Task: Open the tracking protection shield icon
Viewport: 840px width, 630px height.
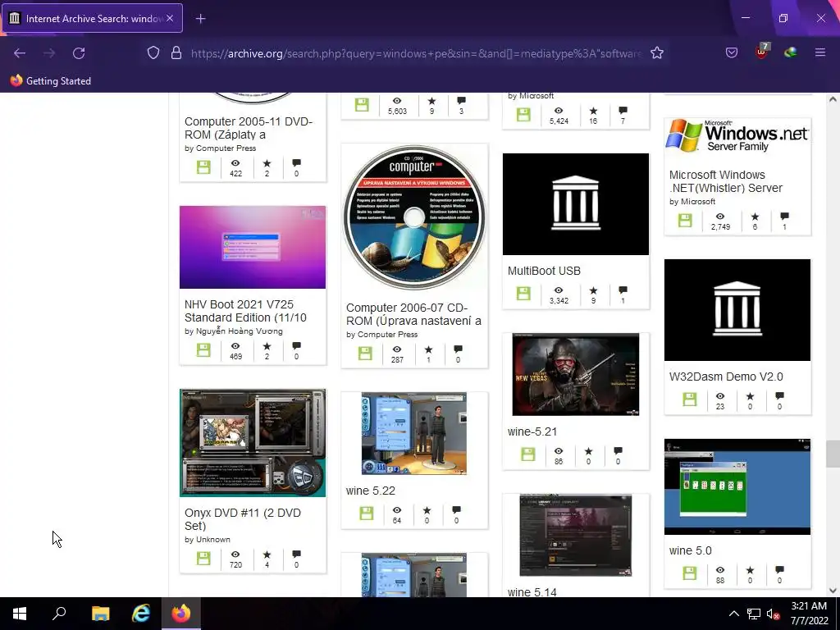Action: [153, 52]
